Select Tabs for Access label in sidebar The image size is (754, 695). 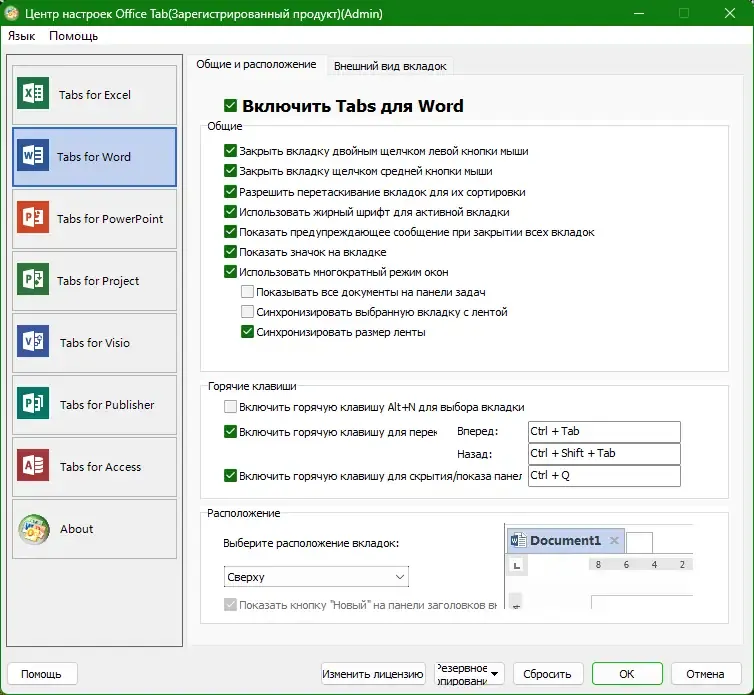point(100,467)
